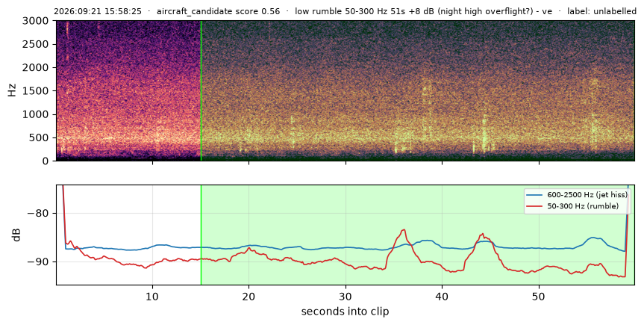Click the 2000 Hz axis tick label
This screenshot has width=644, height=325.
(35, 67)
